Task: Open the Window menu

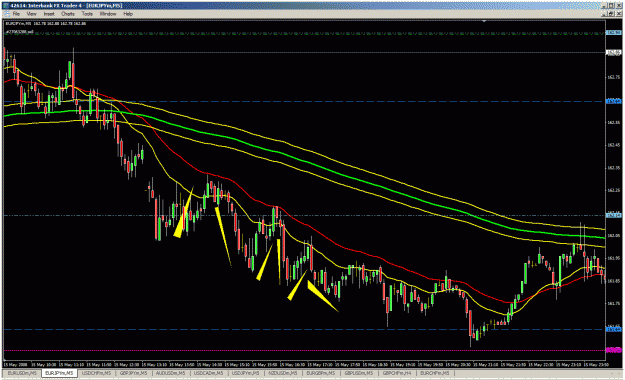Action: coord(108,14)
